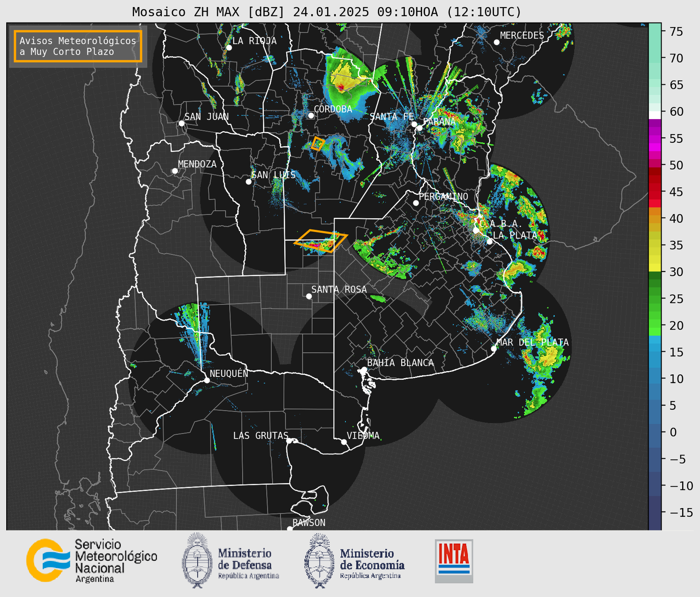Click the light blue 15 dBZ band on color scale
The height and width of the screenshot is (597, 700).
(x=655, y=352)
